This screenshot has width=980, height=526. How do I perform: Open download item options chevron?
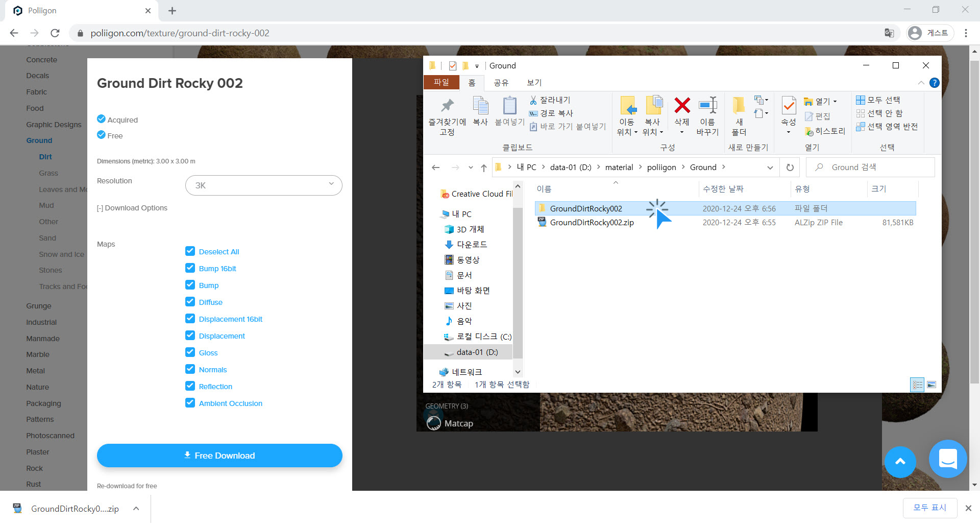[136, 509]
